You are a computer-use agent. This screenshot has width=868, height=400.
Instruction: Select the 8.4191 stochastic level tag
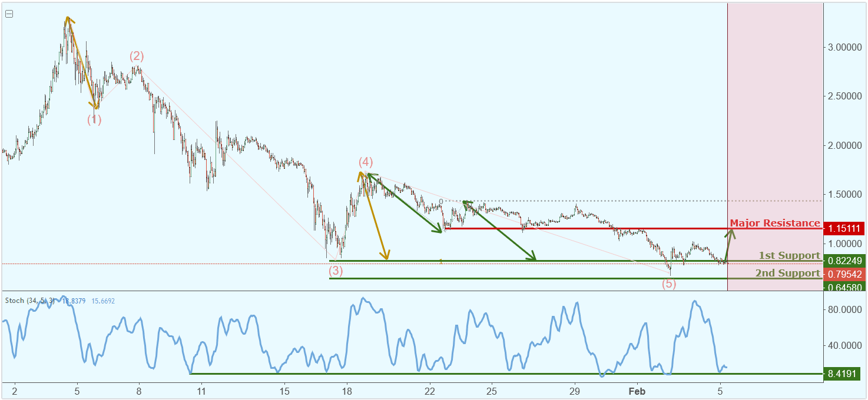pos(843,373)
